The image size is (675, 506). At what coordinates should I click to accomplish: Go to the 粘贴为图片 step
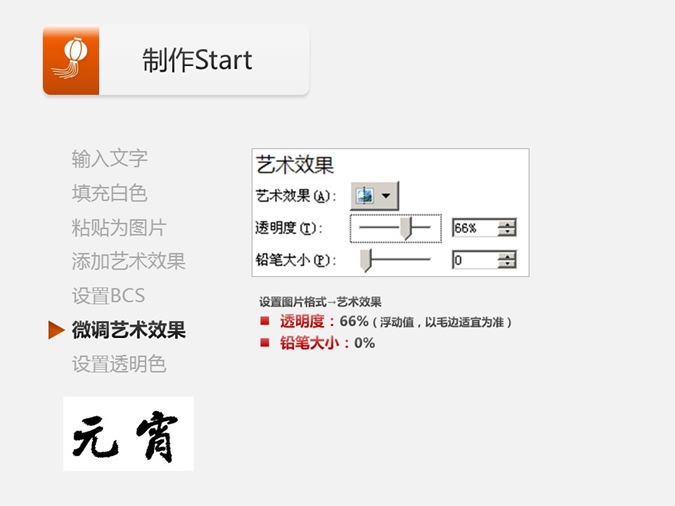pyautogui.click(x=119, y=227)
